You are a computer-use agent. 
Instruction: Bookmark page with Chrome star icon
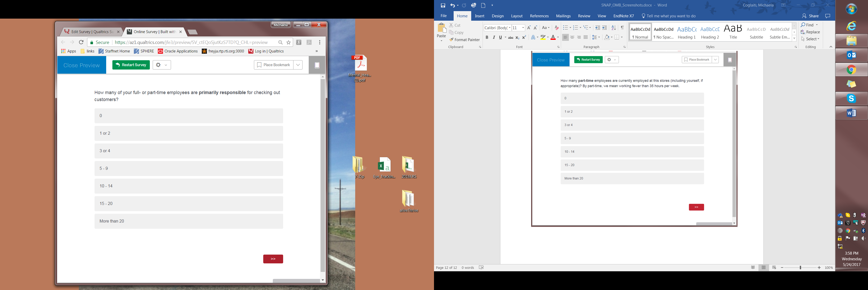289,42
